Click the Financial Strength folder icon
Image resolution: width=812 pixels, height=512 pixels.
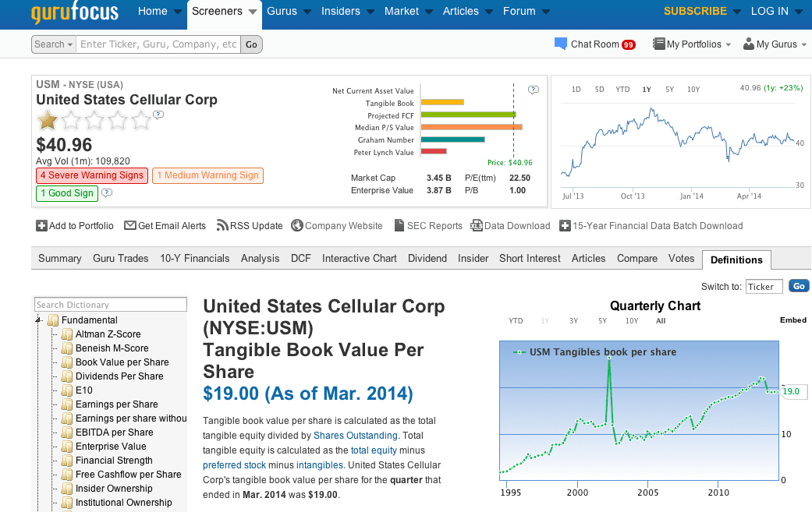coord(67,461)
